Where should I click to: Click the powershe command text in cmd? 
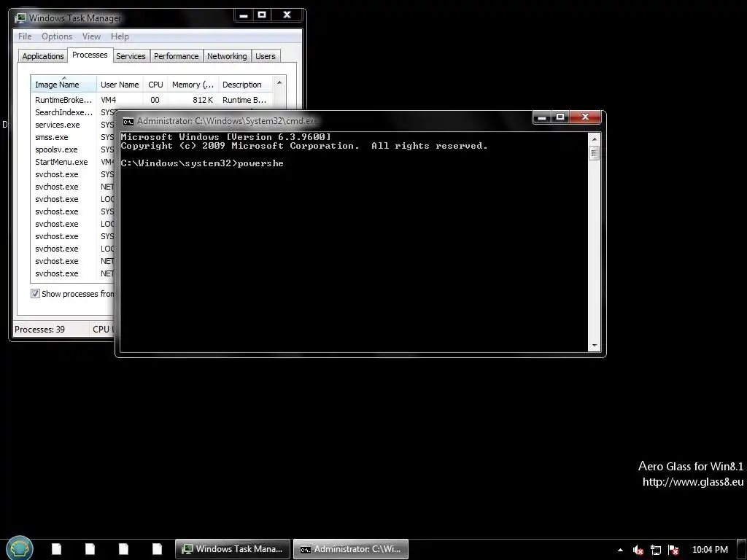tap(260, 163)
